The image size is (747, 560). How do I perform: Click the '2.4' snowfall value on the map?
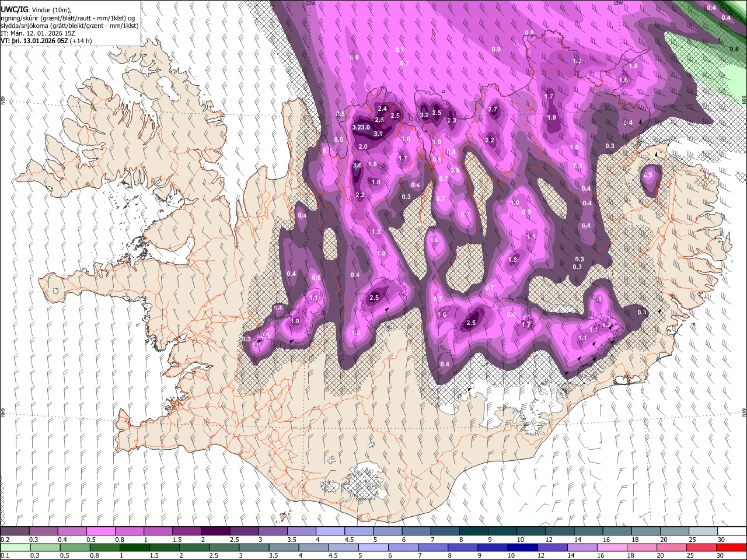pyautogui.click(x=382, y=108)
